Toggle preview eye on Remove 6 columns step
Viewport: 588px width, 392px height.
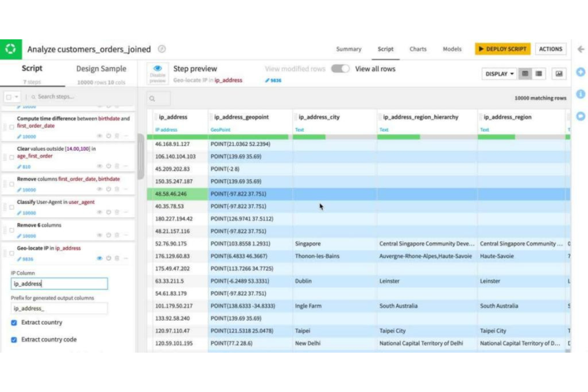pyautogui.click(x=100, y=235)
